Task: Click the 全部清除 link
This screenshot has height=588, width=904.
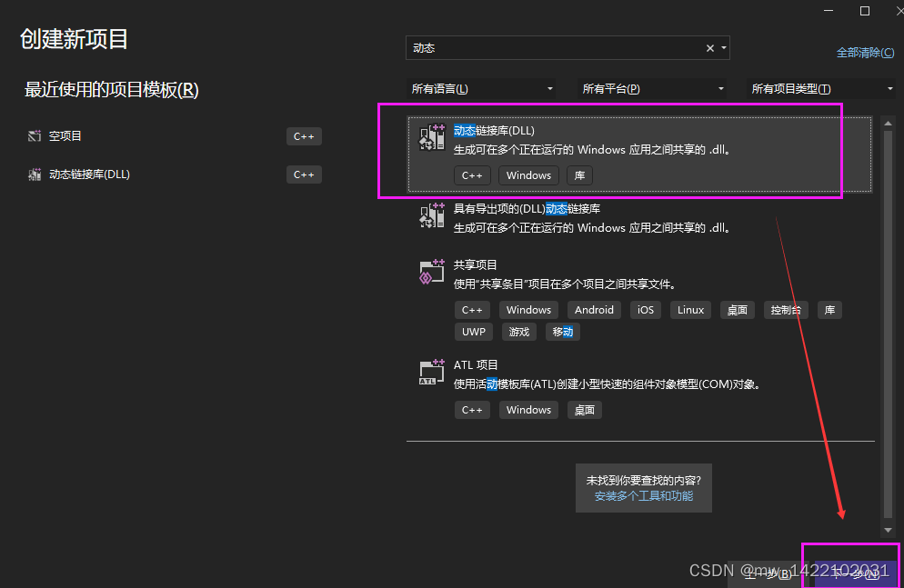Action: 865,52
